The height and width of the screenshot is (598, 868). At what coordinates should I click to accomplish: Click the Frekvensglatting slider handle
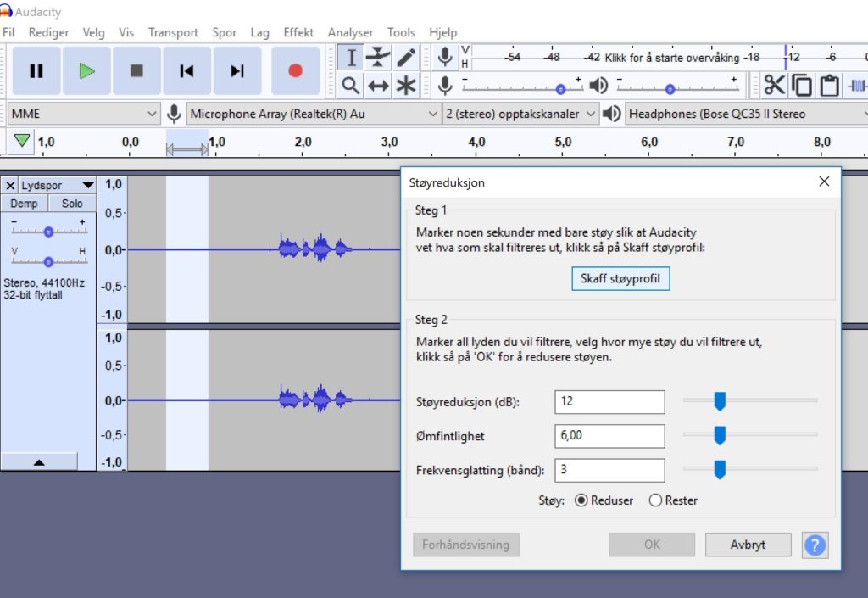click(x=720, y=470)
